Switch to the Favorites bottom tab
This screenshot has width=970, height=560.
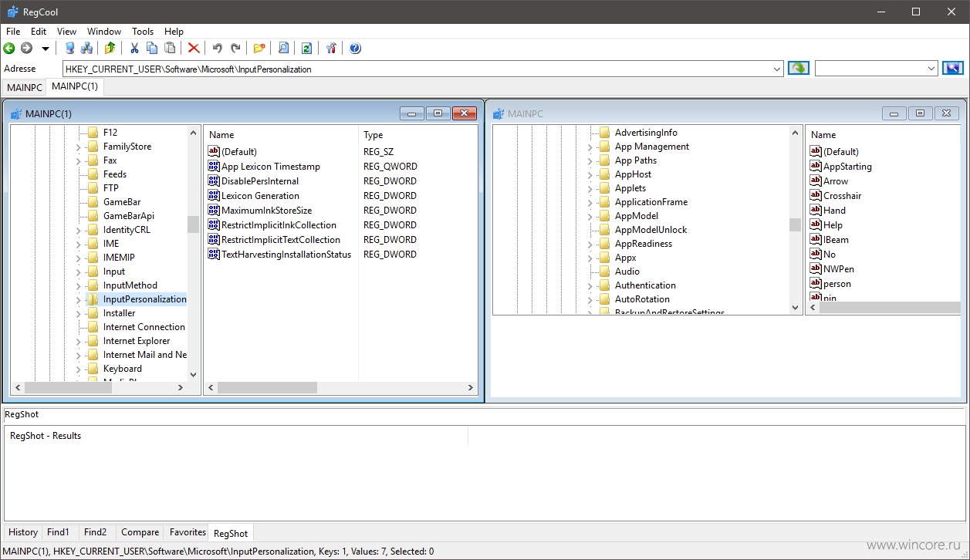point(188,532)
